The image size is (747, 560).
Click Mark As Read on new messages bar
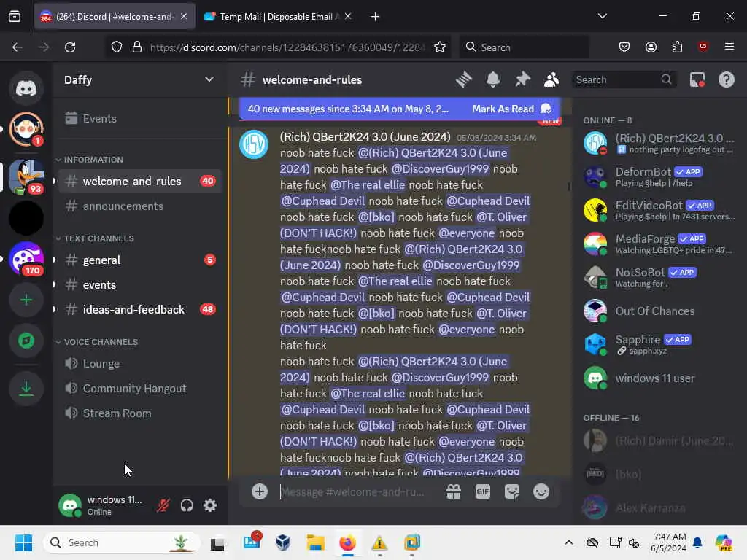pyautogui.click(x=511, y=109)
